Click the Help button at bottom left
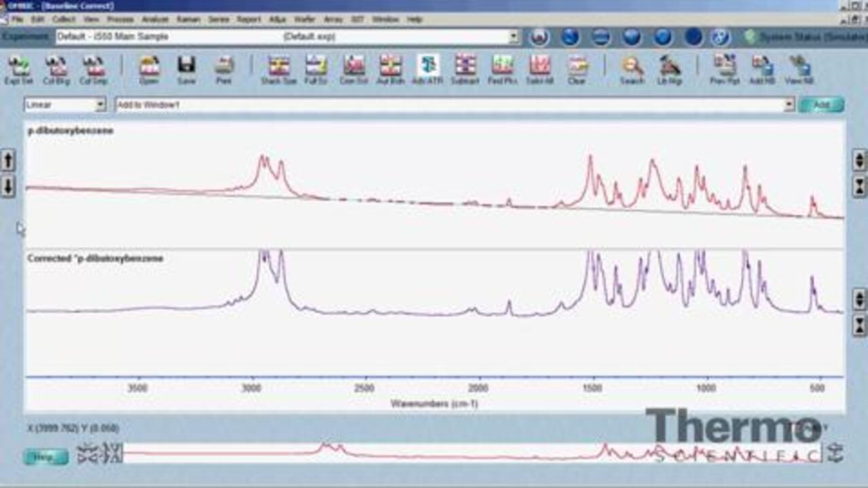 [45, 457]
